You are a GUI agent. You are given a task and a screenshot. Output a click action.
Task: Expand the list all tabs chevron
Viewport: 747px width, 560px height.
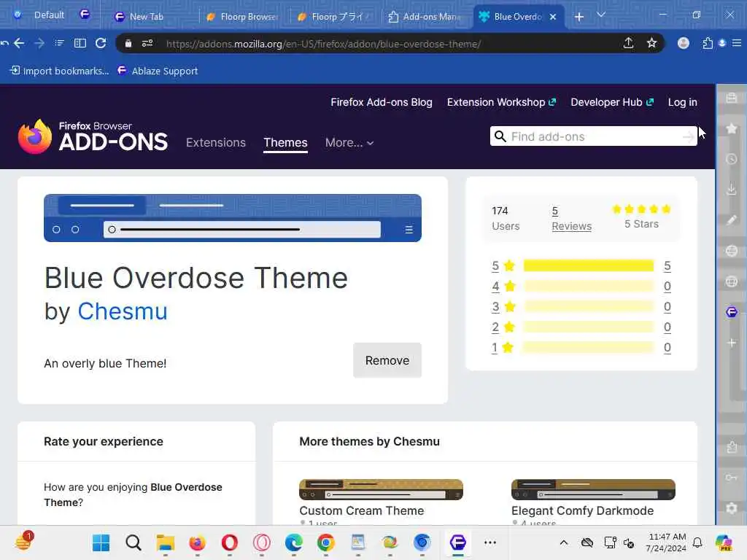[601, 15]
